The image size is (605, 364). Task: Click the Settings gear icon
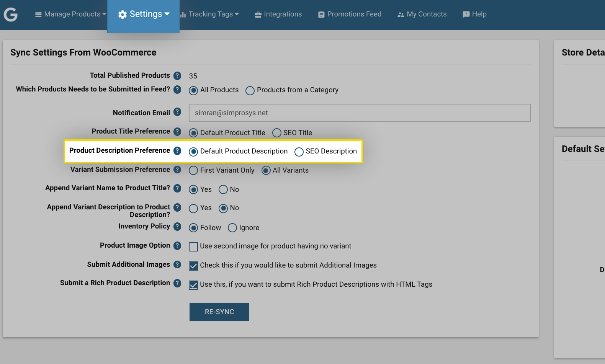(x=123, y=15)
